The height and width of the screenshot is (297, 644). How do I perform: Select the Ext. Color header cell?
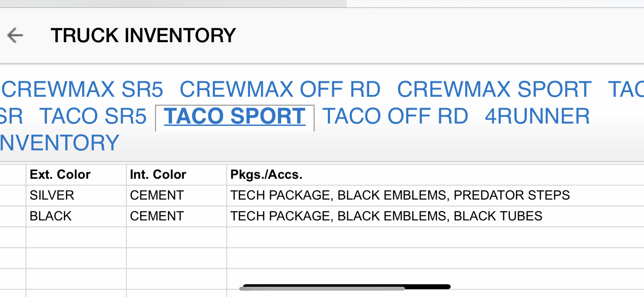[x=76, y=175]
